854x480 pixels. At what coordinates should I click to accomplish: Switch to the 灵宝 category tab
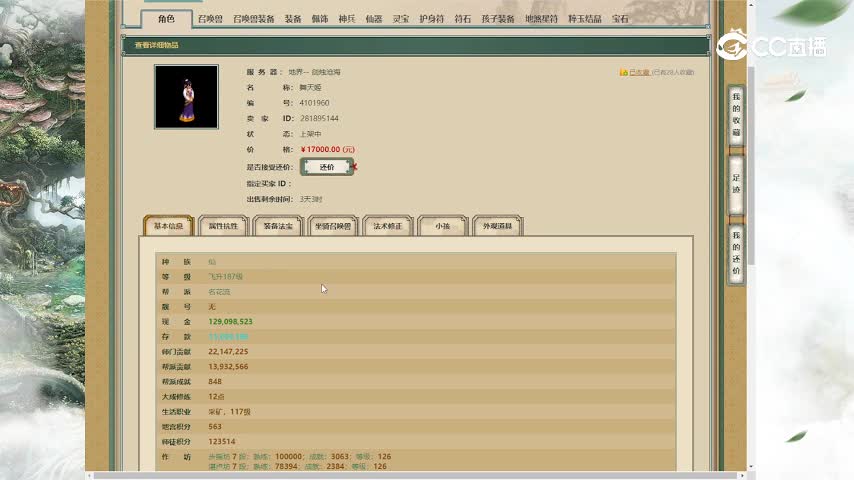[x=401, y=19]
